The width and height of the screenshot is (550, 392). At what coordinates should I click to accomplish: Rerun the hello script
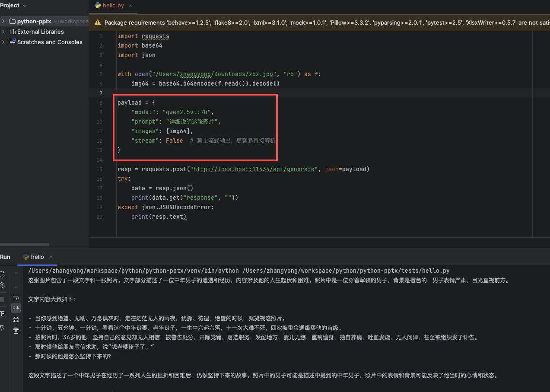point(2,274)
